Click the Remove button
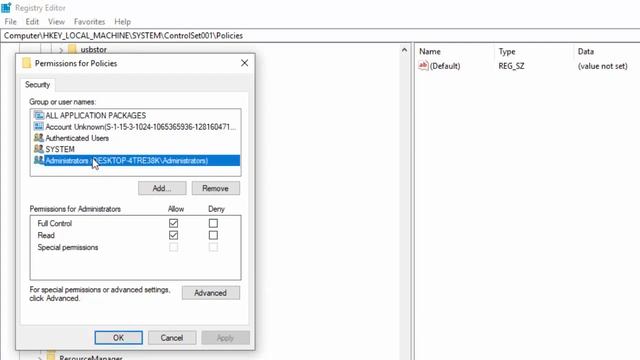 tap(216, 188)
